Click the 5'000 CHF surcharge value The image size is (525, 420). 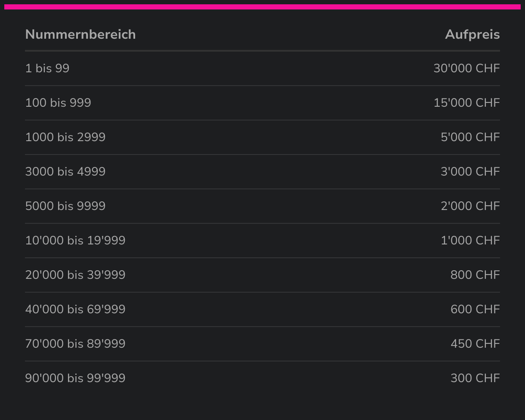click(470, 137)
